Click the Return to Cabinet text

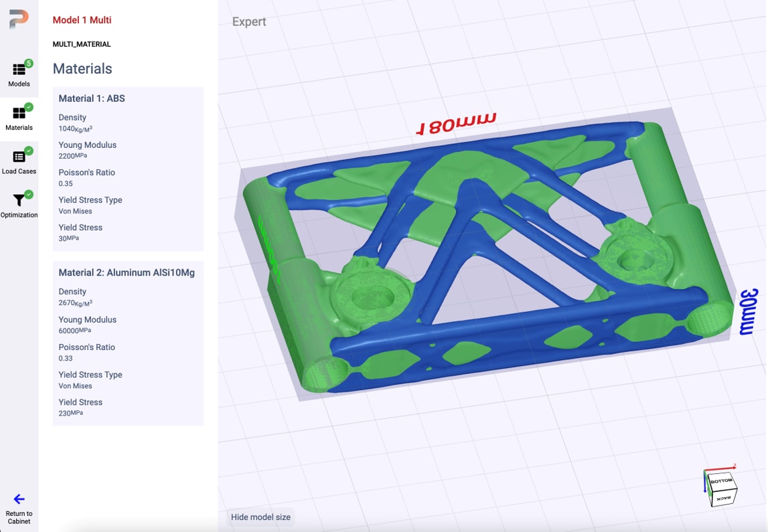coord(19,517)
